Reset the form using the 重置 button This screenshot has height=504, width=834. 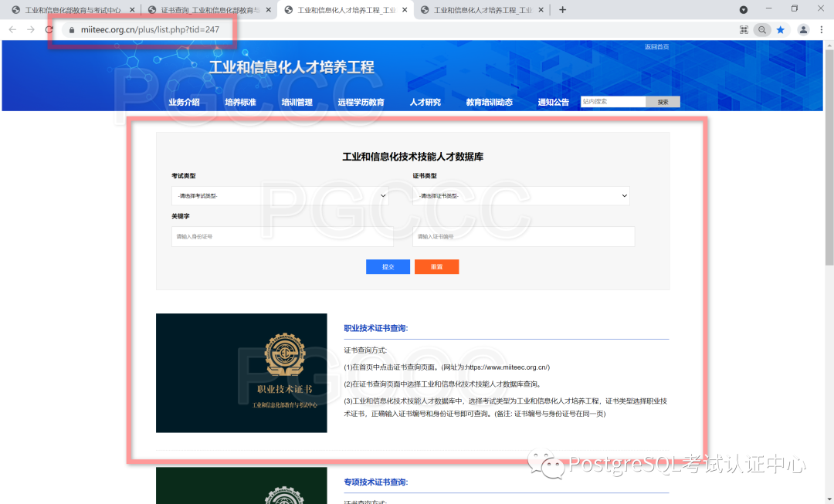point(436,266)
